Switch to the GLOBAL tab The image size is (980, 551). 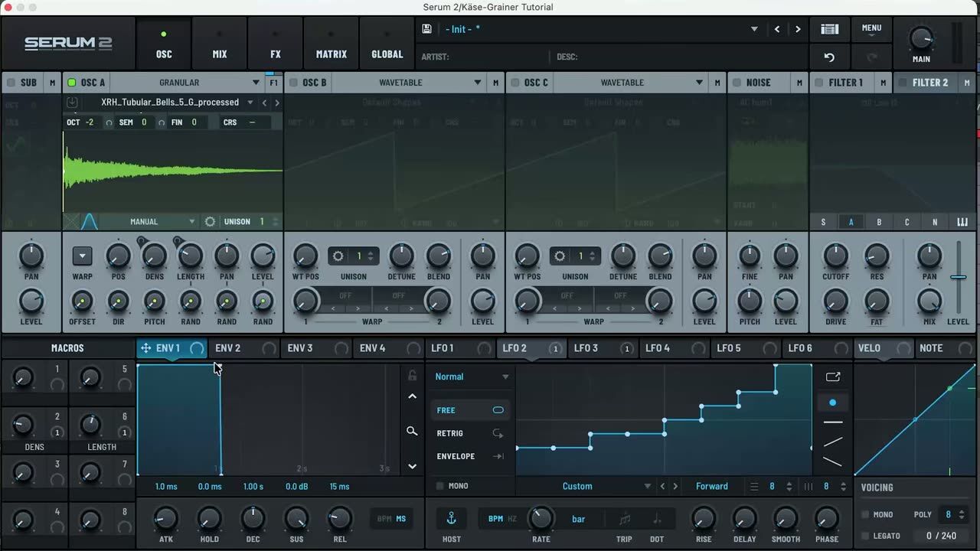(387, 44)
